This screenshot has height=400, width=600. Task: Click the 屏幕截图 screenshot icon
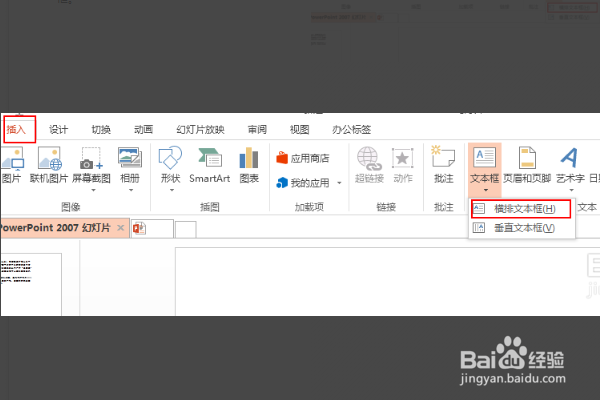(x=91, y=165)
